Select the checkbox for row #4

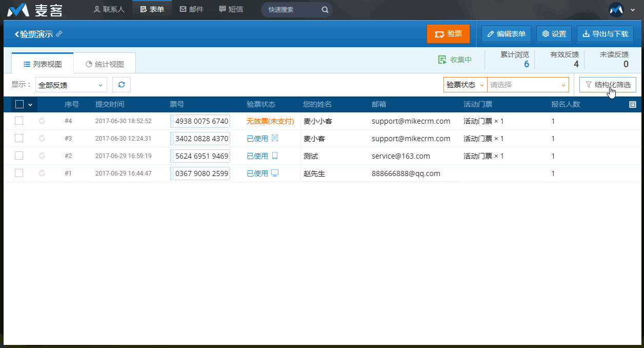pos(19,121)
